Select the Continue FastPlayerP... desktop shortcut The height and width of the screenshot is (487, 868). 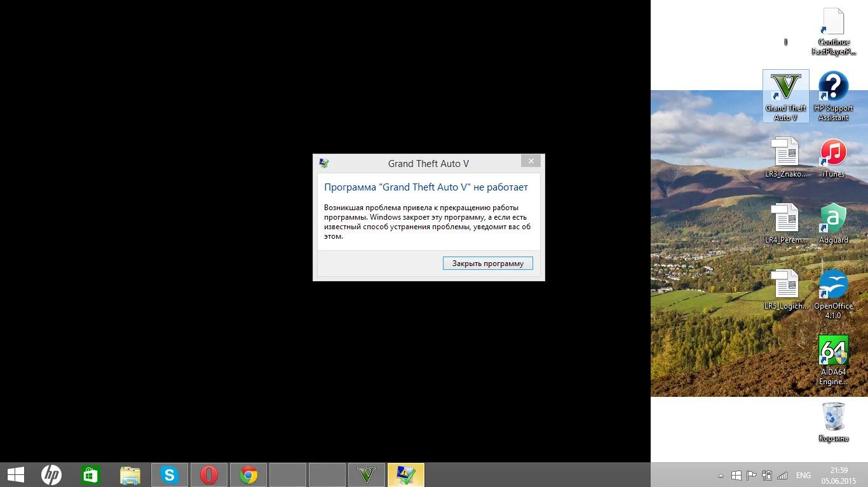(x=834, y=32)
